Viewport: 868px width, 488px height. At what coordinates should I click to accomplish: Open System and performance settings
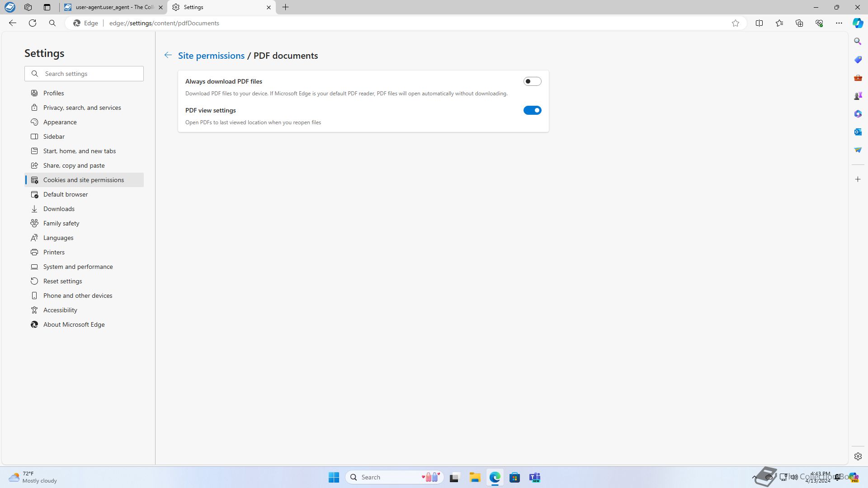click(84, 267)
